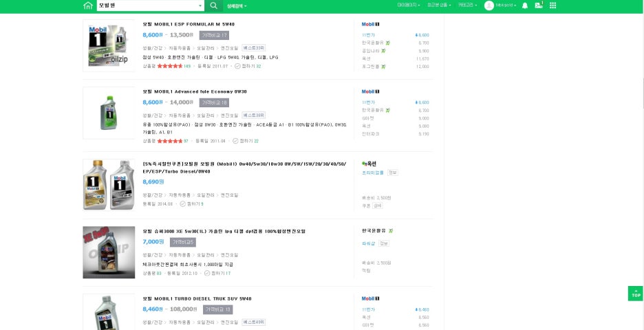
Task: Open product title MOBIL1 Advanced fule Economy 0W30
Action: [195, 91]
